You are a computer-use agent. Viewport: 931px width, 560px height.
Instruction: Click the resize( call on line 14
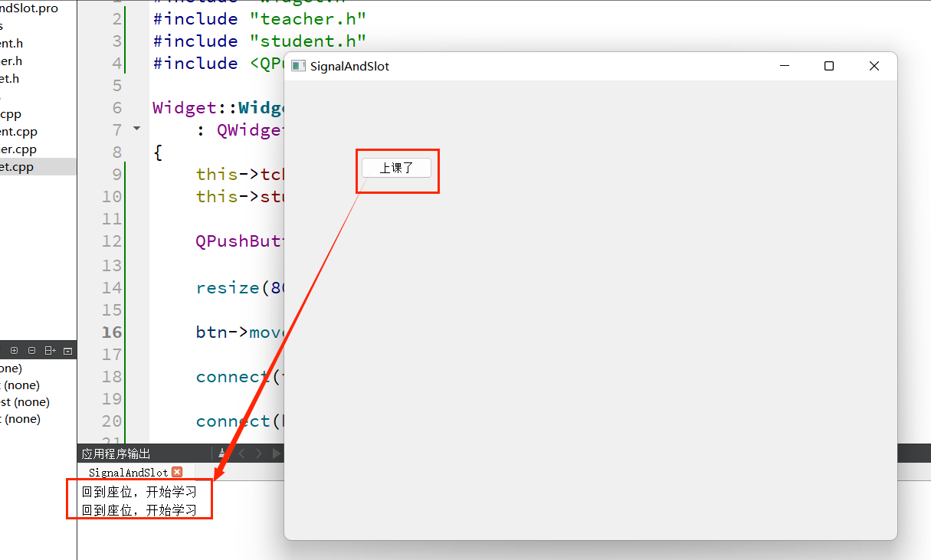click(239, 288)
